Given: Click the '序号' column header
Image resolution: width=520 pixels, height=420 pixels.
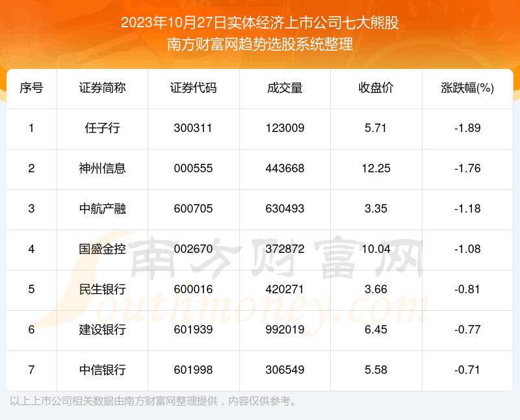Looking at the screenshot, I should [x=31, y=88].
